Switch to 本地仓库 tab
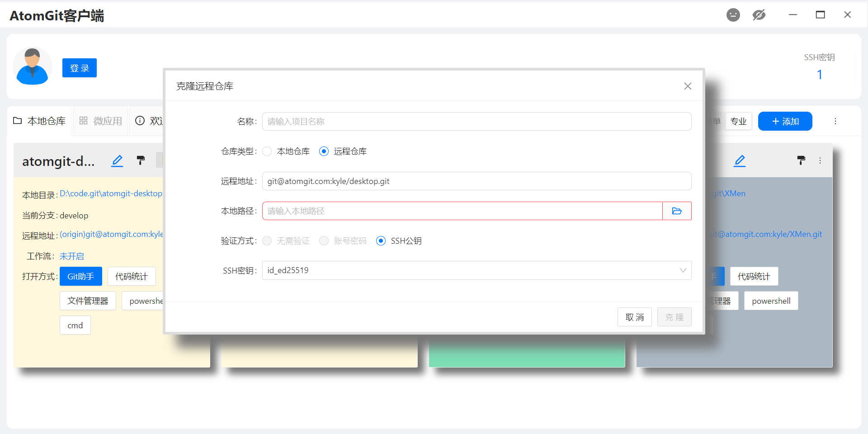 (39, 121)
